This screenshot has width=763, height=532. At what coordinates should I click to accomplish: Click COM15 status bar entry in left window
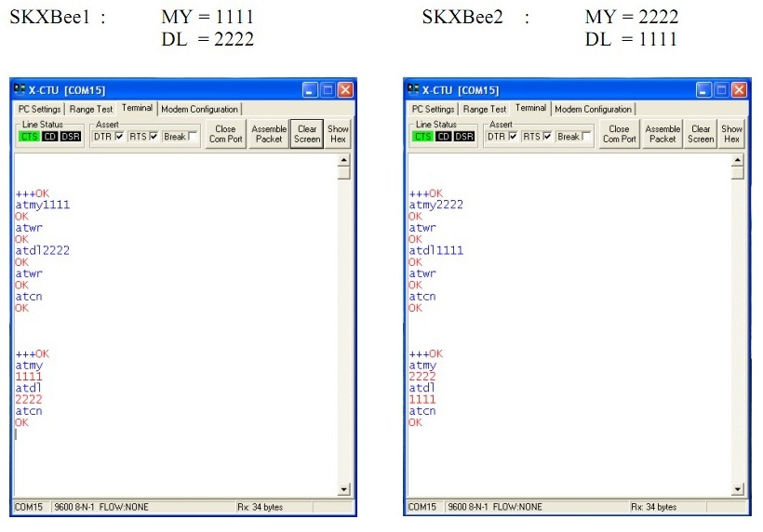point(29,507)
